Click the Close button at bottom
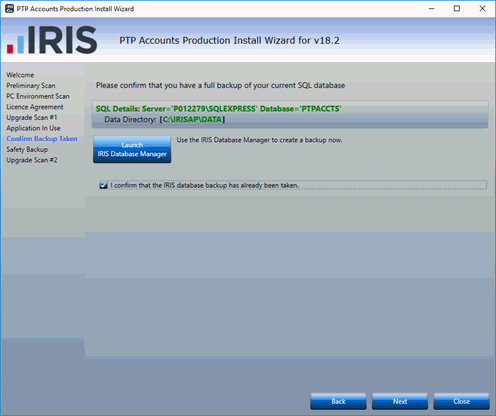This screenshot has height=416, width=496. pyautogui.click(x=461, y=401)
